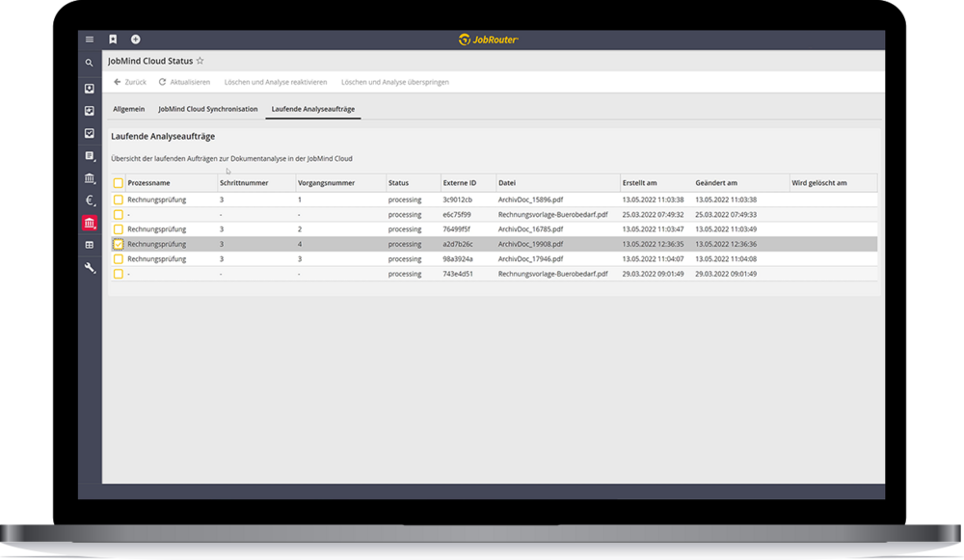Toggle the select-all checkbox in table header
The width and height of the screenshot is (964, 560).
tap(118, 183)
